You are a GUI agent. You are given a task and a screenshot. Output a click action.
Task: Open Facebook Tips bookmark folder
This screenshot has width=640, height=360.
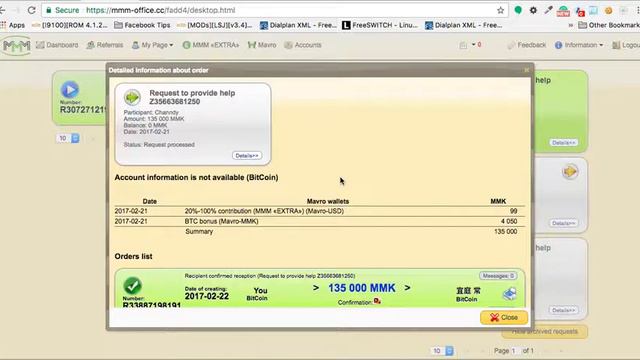point(142,25)
